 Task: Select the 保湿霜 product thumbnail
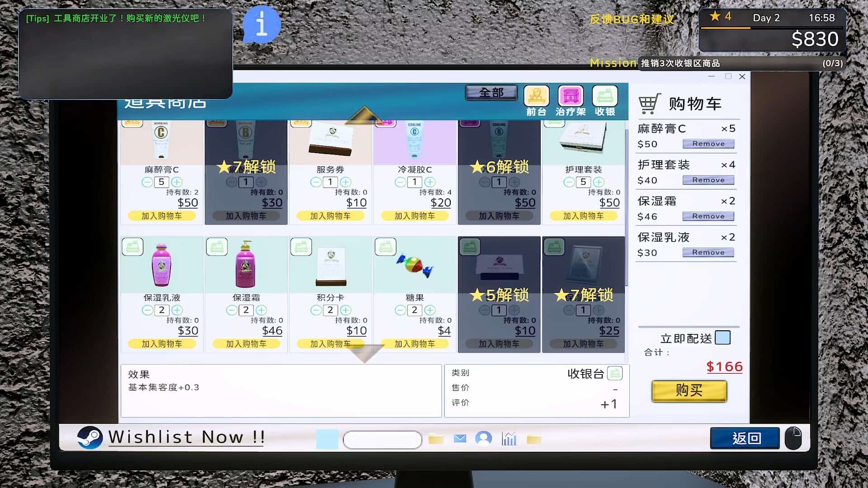pyautogui.click(x=246, y=264)
